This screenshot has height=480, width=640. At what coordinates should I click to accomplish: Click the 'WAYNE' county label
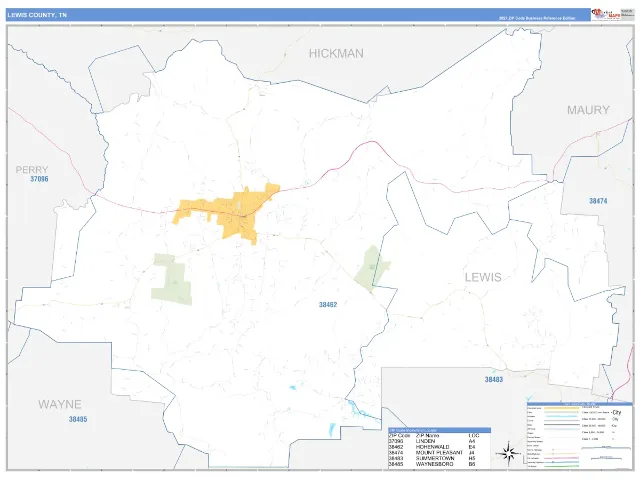(x=60, y=404)
